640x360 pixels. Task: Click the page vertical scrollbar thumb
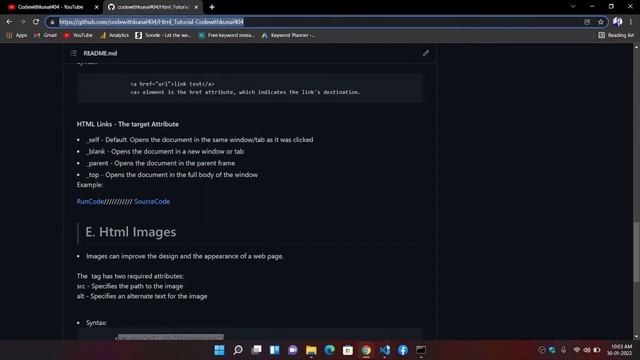click(x=636, y=252)
